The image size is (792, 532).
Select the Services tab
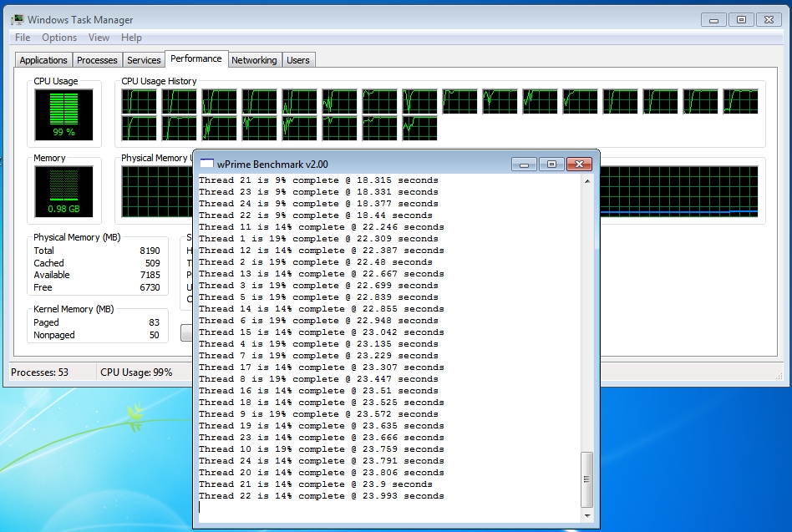tap(144, 60)
